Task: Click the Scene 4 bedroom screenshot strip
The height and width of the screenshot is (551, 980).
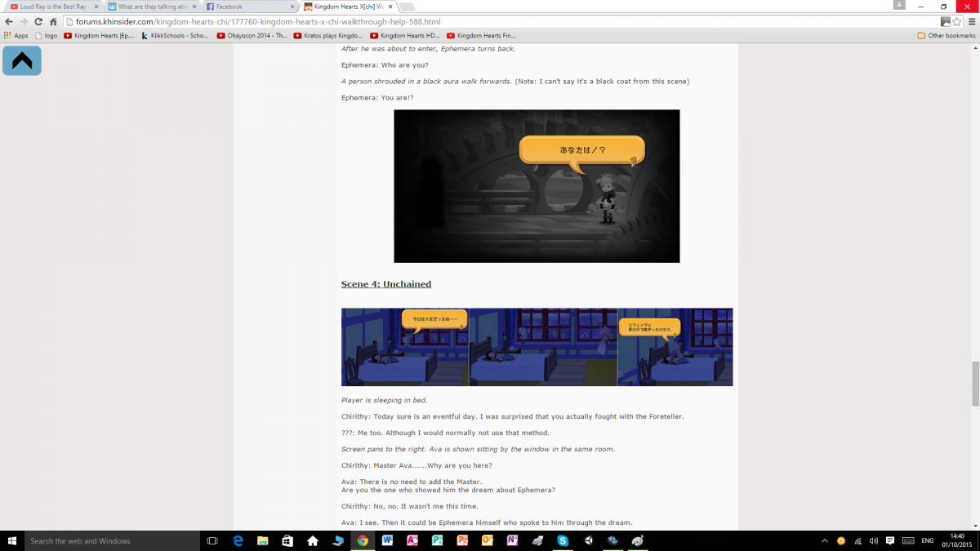Action: click(537, 347)
